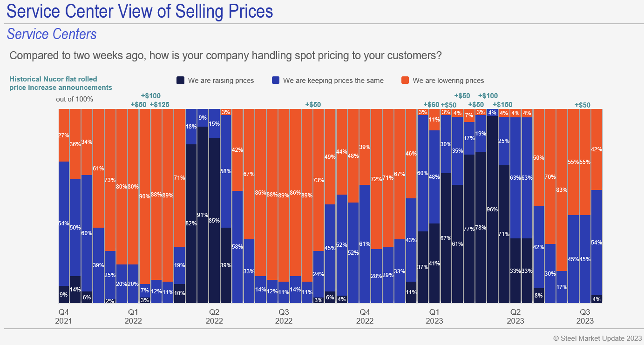The width and height of the screenshot is (644, 345).
Task: Click the "Service Center View of Selling Prices" title
Action: coord(140,12)
